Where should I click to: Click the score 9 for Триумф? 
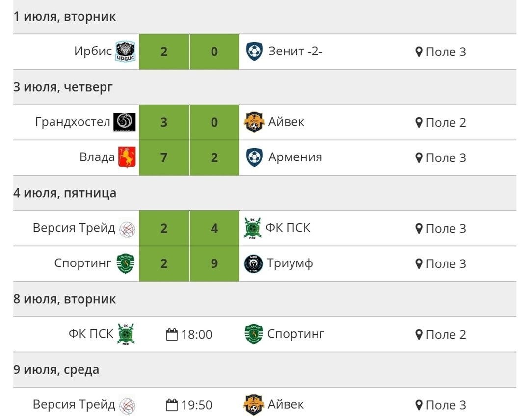(214, 263)
